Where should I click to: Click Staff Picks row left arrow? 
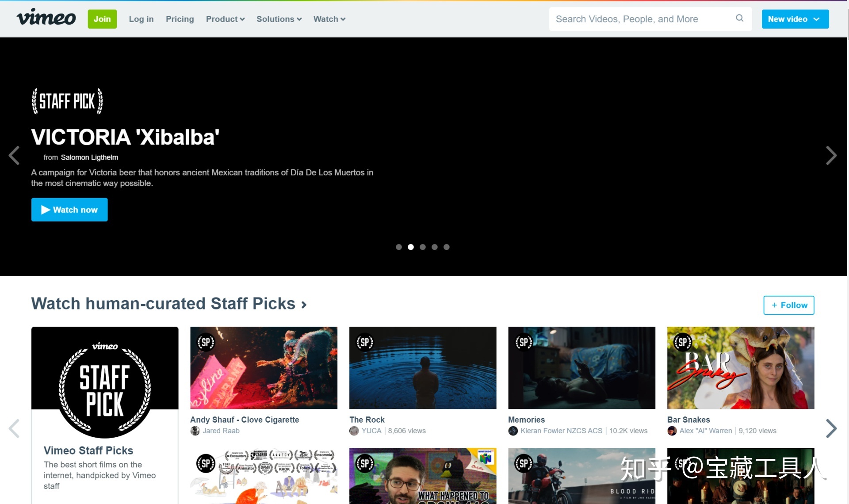point(14,428)
